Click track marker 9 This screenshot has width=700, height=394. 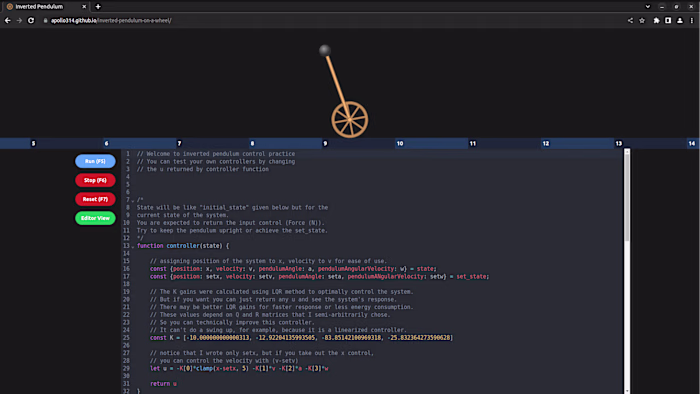pos(325,143)
